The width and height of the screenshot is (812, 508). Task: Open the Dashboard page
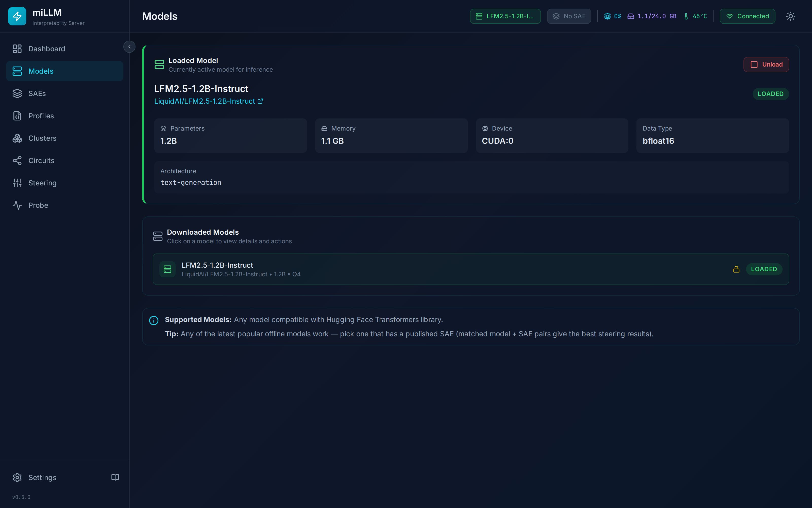coord(64,49)
